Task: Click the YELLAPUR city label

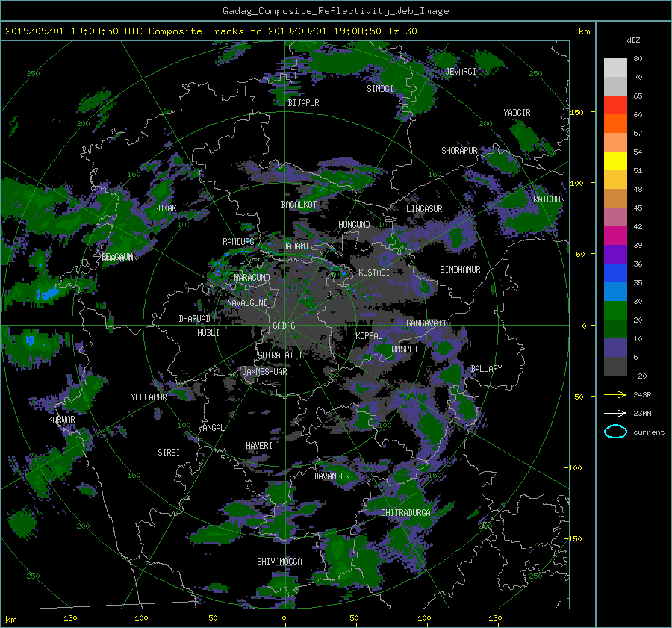Action: coord(149,397)
